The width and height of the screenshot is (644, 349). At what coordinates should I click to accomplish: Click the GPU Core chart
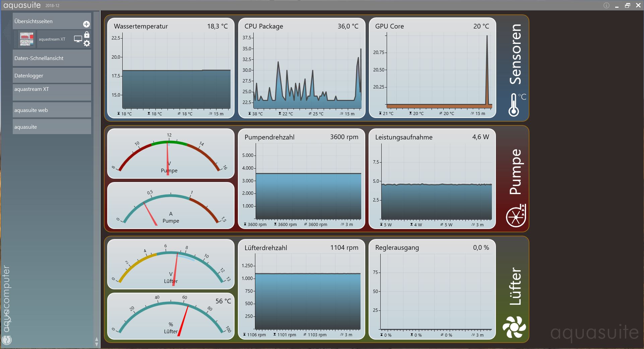click(x=432, y=68)
